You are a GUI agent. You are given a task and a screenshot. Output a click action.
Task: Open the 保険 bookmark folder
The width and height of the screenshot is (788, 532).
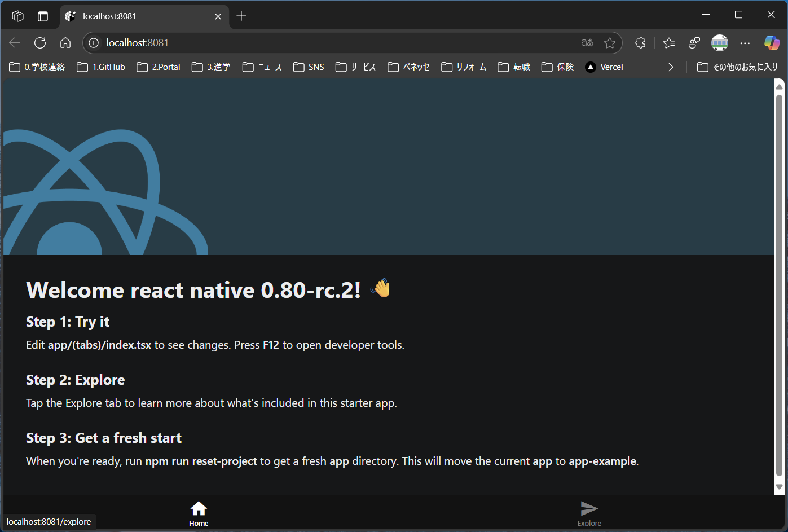[x=557, y=67]
